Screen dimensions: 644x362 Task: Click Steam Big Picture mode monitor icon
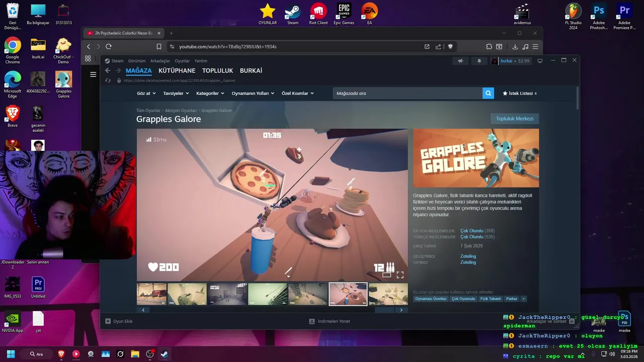pos(540,61)
